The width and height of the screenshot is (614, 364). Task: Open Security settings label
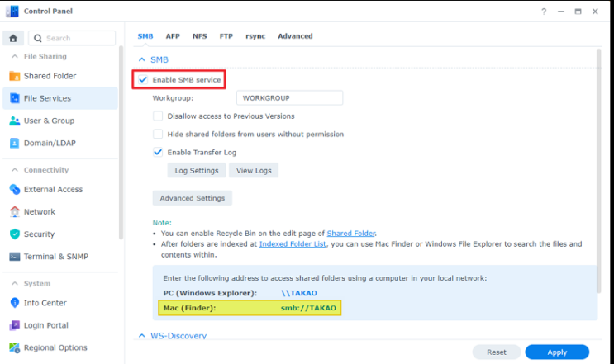(x=39, y=234)
